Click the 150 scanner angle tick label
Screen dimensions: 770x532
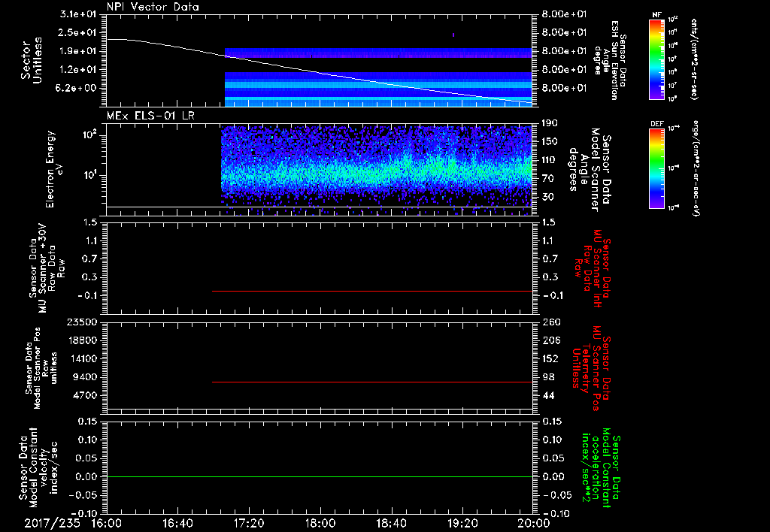(x=550, y=142)
